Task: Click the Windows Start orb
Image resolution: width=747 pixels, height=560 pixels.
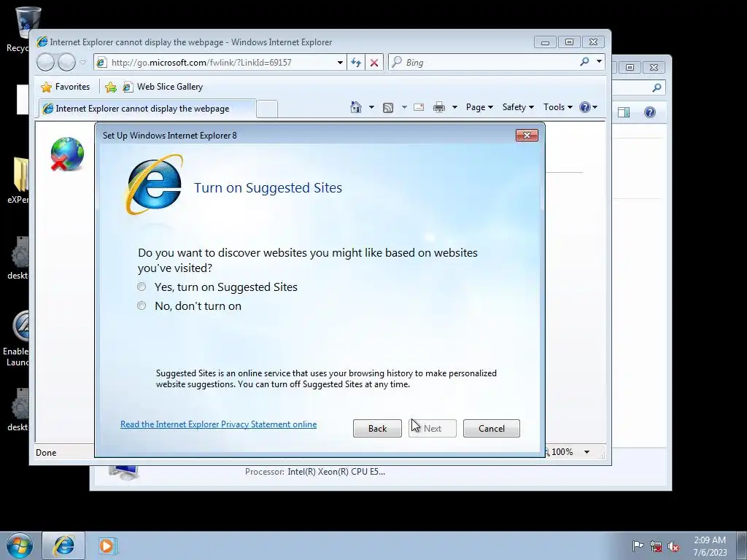Action: pos(20,545)
